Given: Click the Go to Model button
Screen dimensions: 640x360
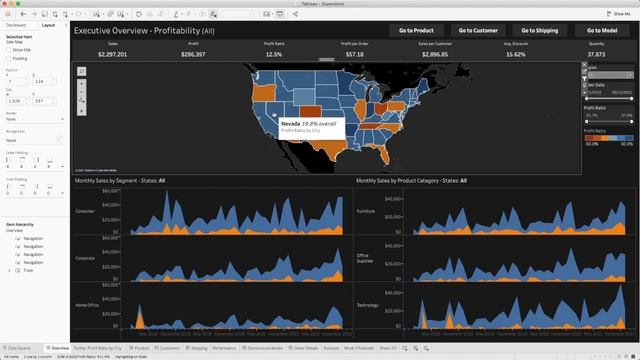Looking at the screenshot, I should click(x=602, y=30).
